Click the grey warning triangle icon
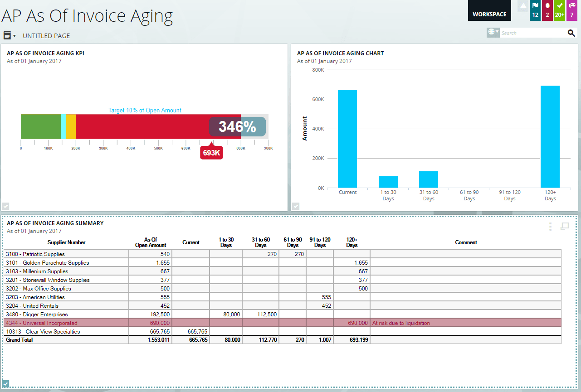 (523, 6)
